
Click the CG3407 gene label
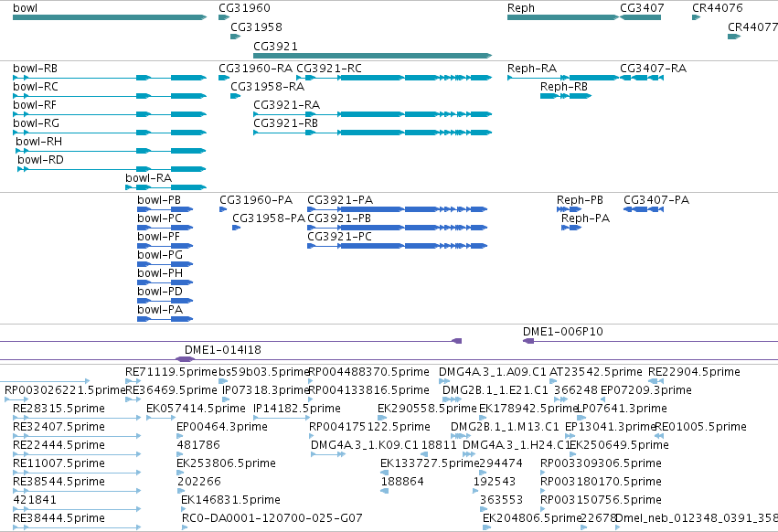point(642,8)
